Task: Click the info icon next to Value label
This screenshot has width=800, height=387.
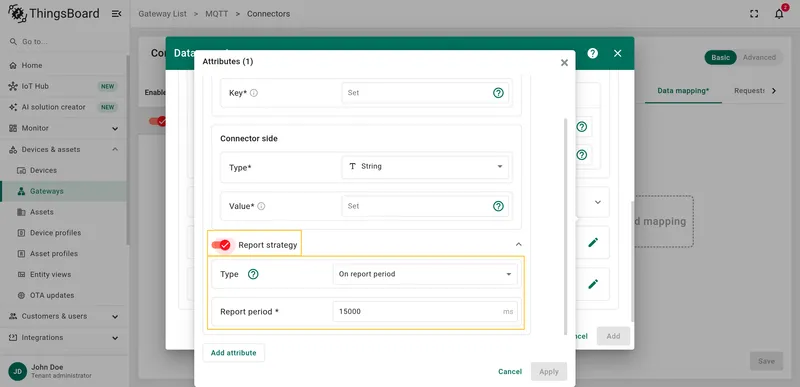Action: pos(261,206)
